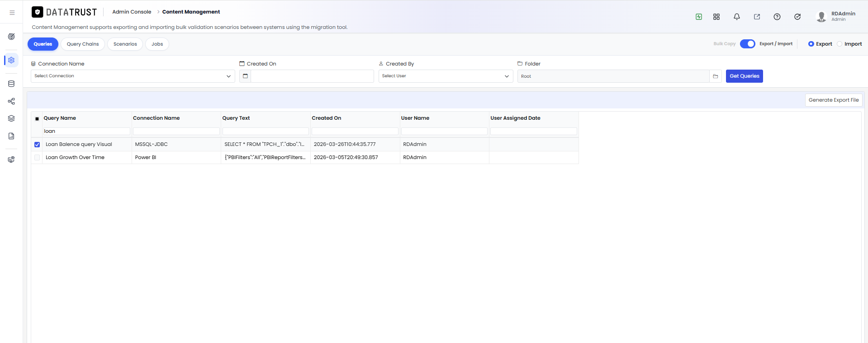Browse folders with the Folder icon button
868x343 pixels.
pos(716,76)
